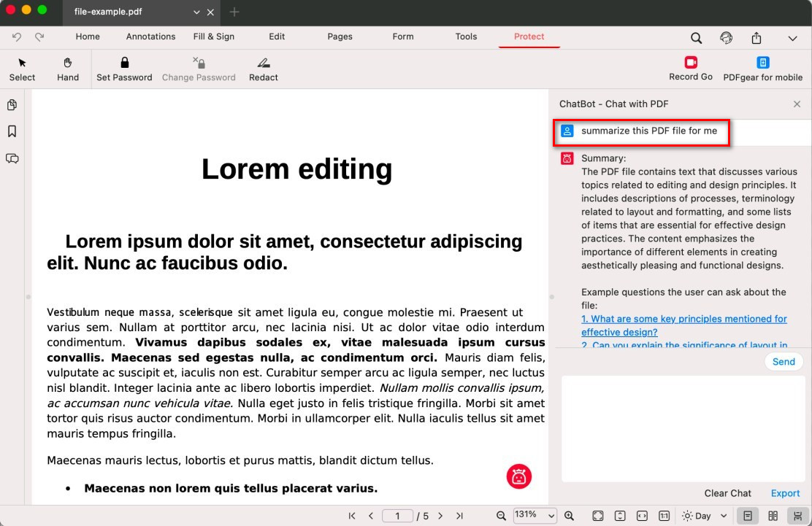Viewport: 812px width, 526px height.
Task: Open the bookmarks sidebar panel
Action: [x=12, y=131]
